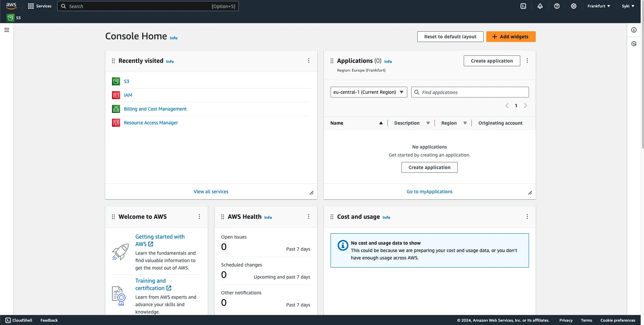Open CloudShell from the footer
The image size is (644, 325).
(19, 320)
